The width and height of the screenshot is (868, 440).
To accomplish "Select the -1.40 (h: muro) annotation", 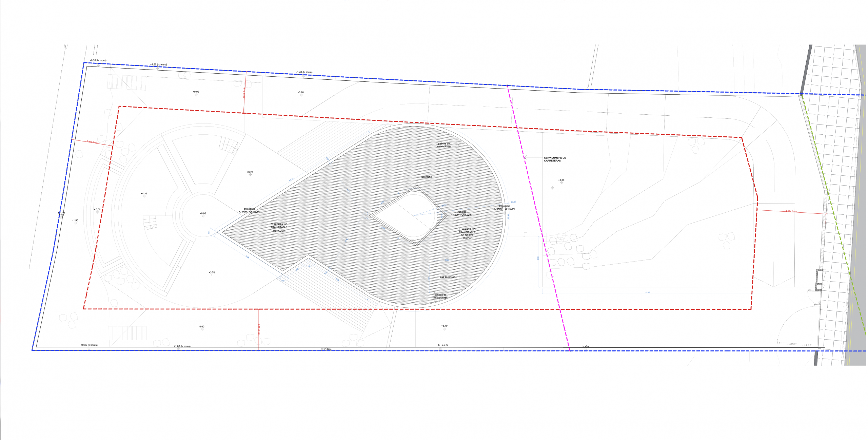I will (x=304, y=72).
